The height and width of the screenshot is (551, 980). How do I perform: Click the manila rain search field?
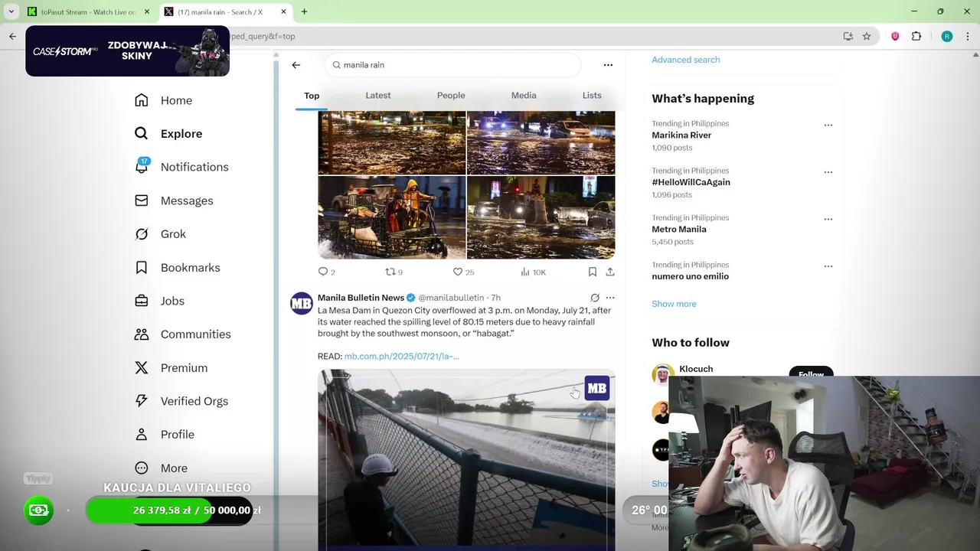(453, 65)
